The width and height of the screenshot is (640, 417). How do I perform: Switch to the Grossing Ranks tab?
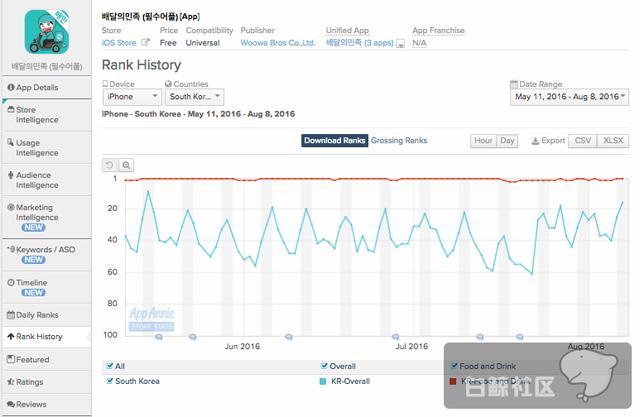399,141
